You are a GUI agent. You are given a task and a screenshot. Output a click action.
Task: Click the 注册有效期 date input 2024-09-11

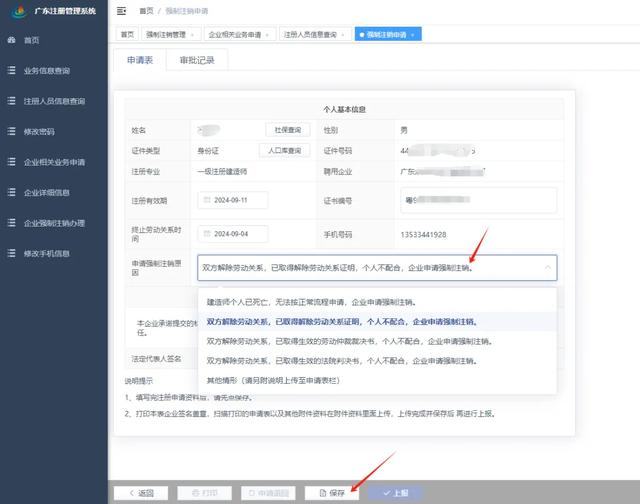click(x=233, y=200)
